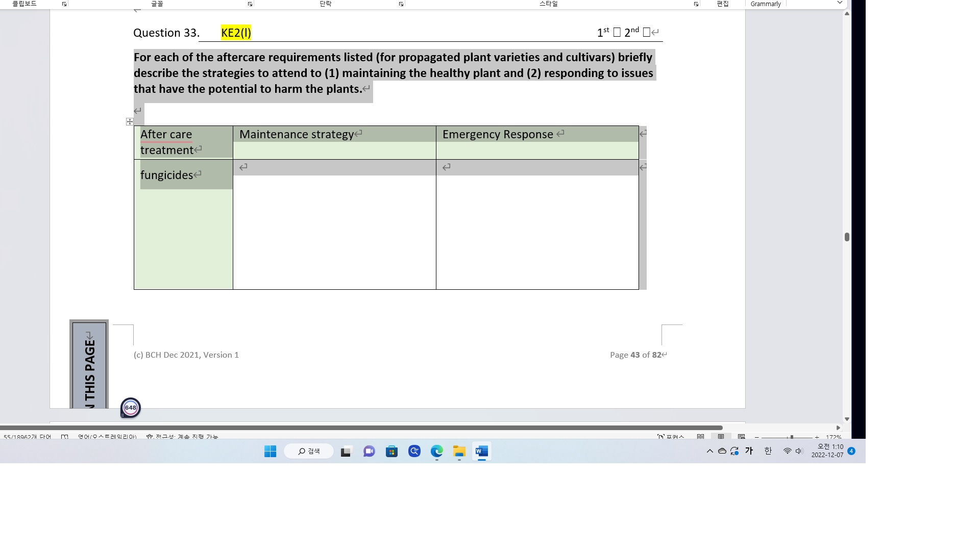Check the 1st checkbox beside Question 33
The height and width of the screenshot is (551, 980).
(618, 32)
